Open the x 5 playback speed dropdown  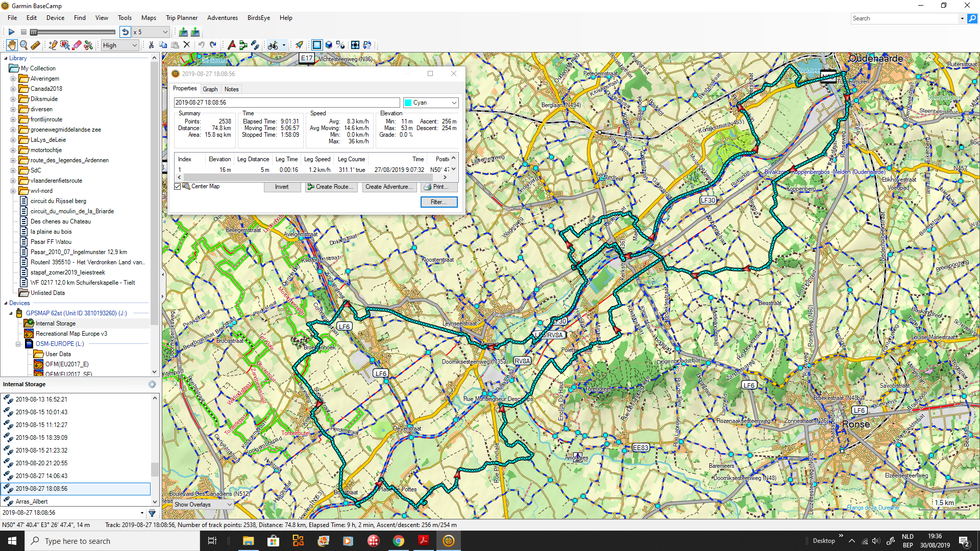click(151, 32)
